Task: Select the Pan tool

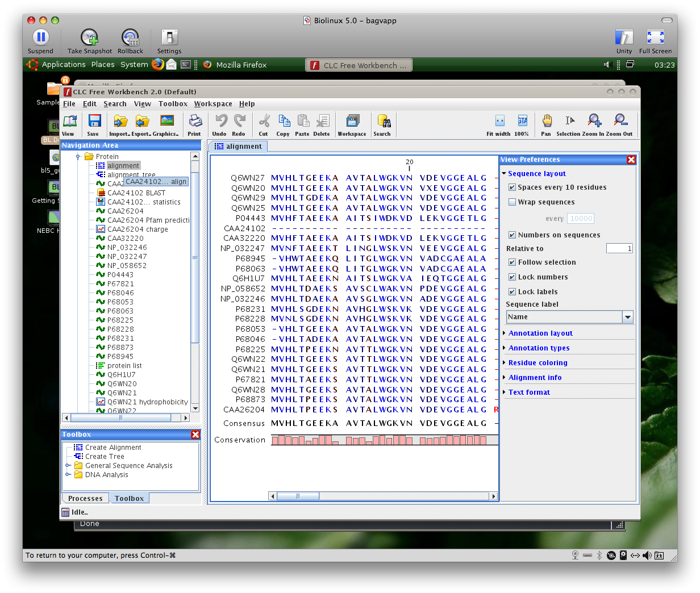Action: pyautogui.click(x=546, y=124)
